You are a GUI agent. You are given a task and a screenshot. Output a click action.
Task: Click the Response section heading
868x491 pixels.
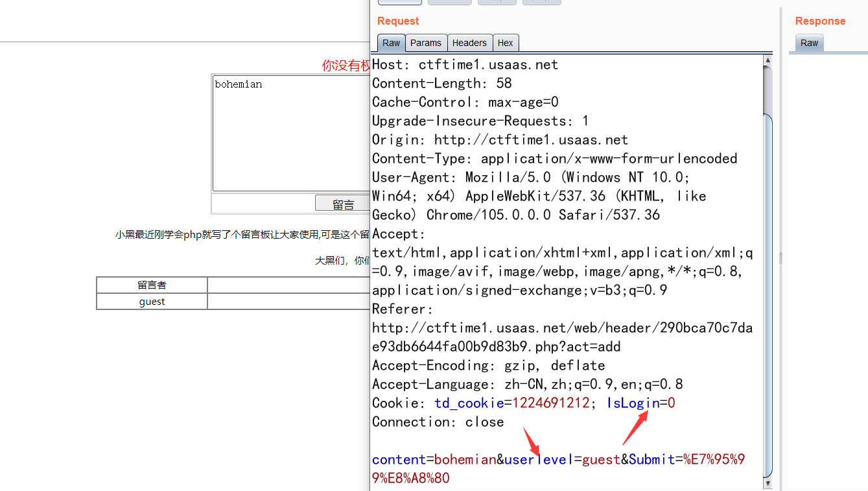point(820,21)
